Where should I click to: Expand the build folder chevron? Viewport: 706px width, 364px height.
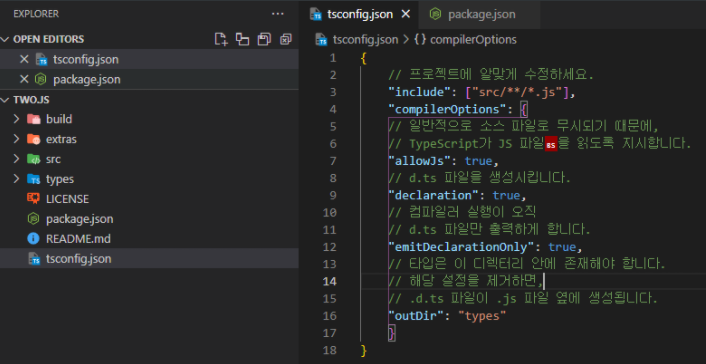tap(17, 119)
